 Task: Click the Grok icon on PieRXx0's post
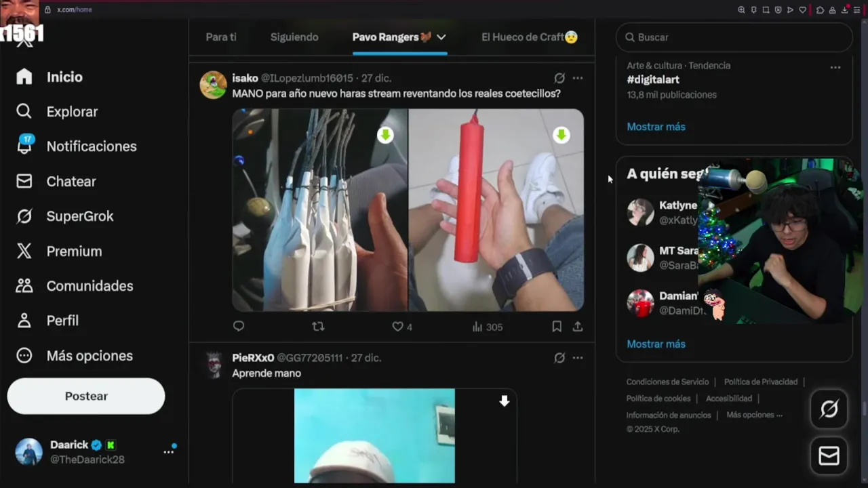pyautogui.click(x=559, y=358)
